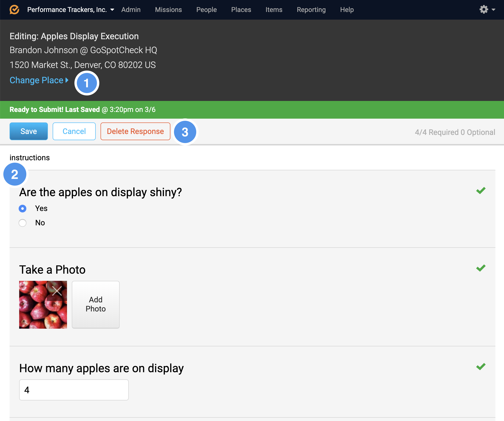The image size is (504, 421).
Task: Click the 'Editing: Apples Display Execution' heading
Action: pos(74,36)
